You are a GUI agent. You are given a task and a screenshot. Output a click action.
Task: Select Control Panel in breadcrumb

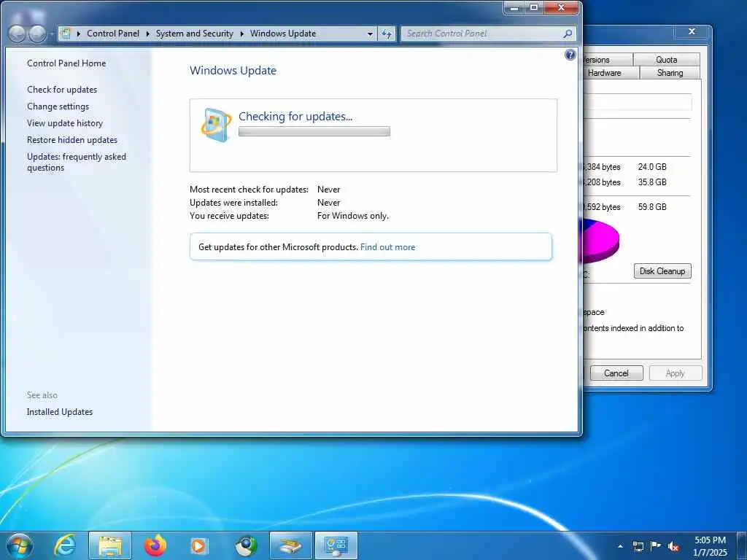(x=113, y=34)
